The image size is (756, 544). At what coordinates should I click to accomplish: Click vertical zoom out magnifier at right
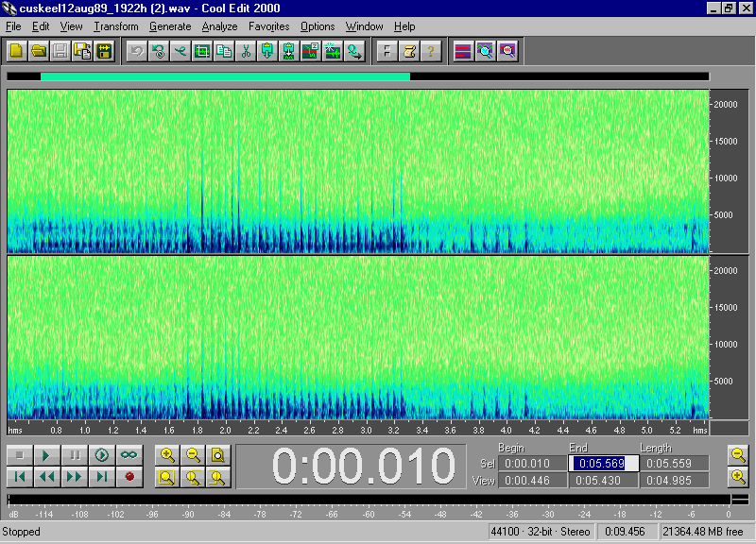(739, 455)
